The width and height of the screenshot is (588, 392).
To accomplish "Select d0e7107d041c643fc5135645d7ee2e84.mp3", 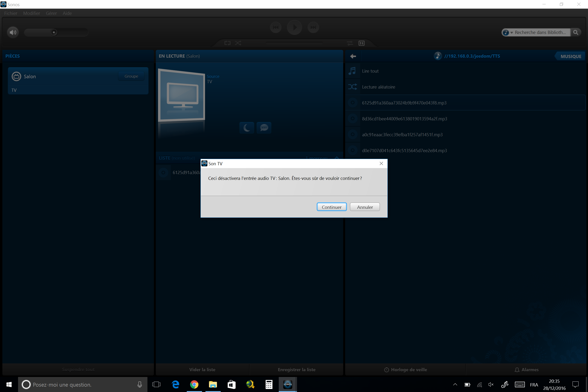I will coord(465,150).
